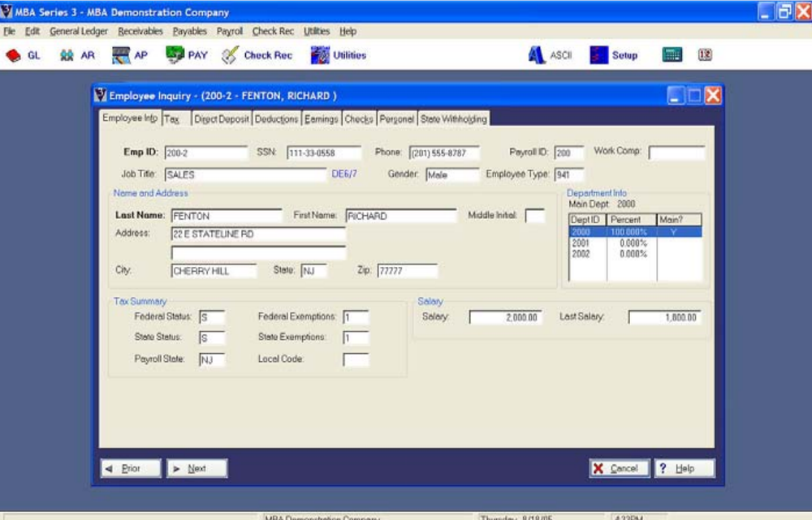Switch to the Personal tab
The width and height of the screenshot is (812, 520).
[x=397, y=119]
